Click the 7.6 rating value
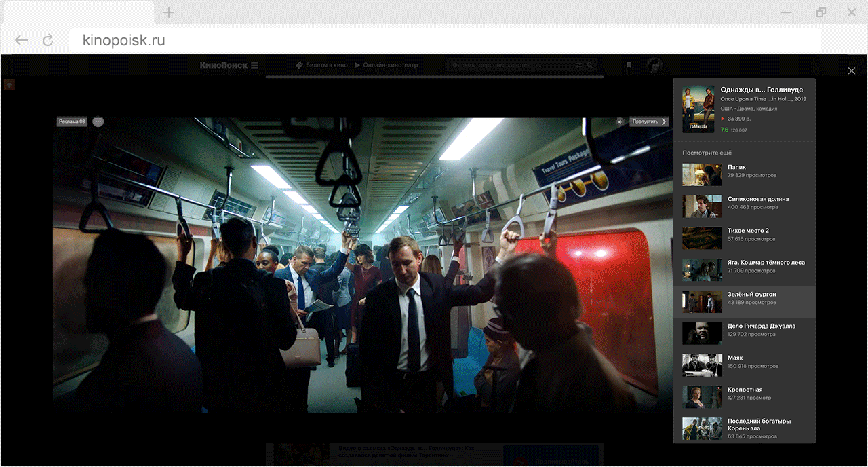Screen dimensions: 868x467 click(724, 130)
